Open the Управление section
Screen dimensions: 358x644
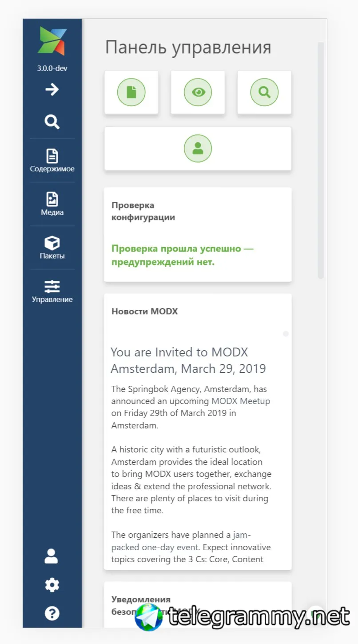pyautogui.click(x=52, y=291)
